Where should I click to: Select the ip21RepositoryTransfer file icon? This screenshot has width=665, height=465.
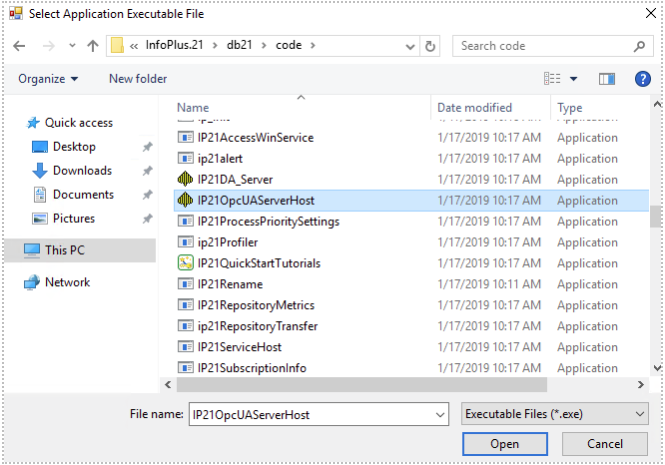click(185, 326)
